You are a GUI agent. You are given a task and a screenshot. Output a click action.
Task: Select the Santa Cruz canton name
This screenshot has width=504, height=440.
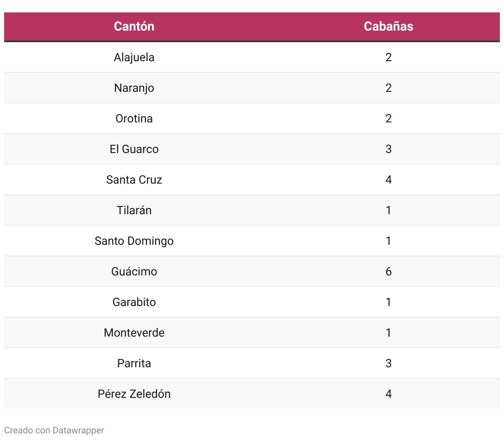click(x=134, y=179)
